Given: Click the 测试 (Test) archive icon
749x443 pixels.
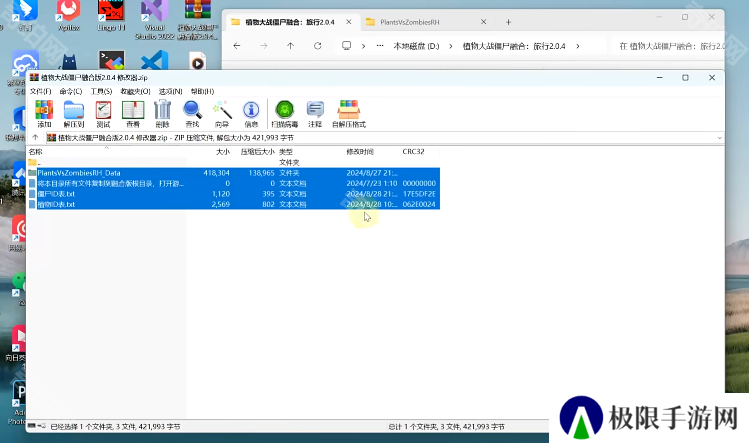Looking at the screenshot, I should click(103, 114).
